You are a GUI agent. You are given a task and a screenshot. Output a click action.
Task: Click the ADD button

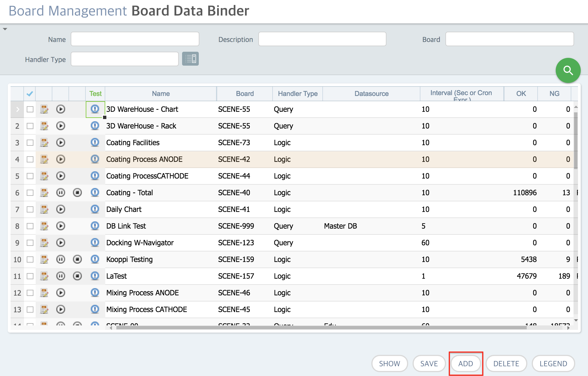[466, 363]
